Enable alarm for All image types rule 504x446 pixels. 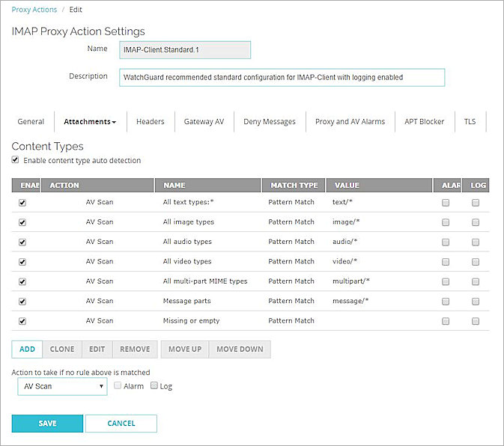pyautogui.click(x=446, y=222)
